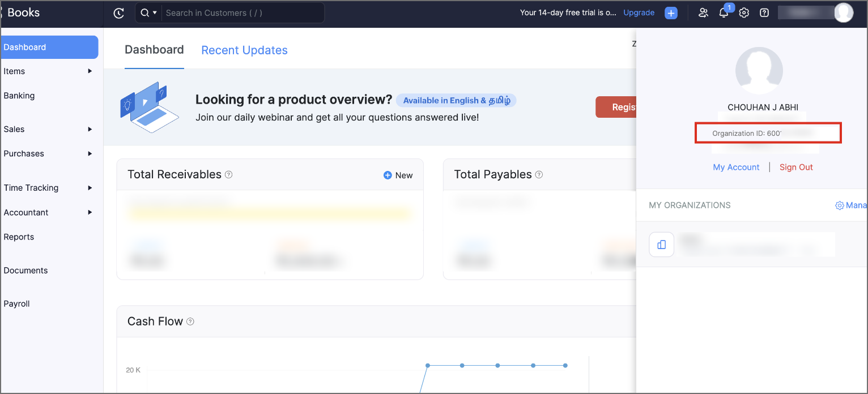Open Reports from the sidebar
Viewport: 868px width, 394px height.
click(19, 237)
